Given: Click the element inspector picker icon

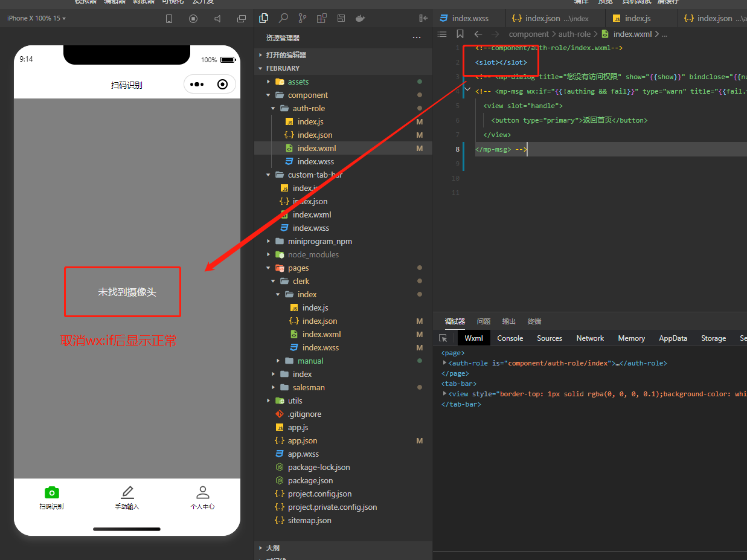Looking at the screenshot, I should pyautogui.click(x=443, y=338).
